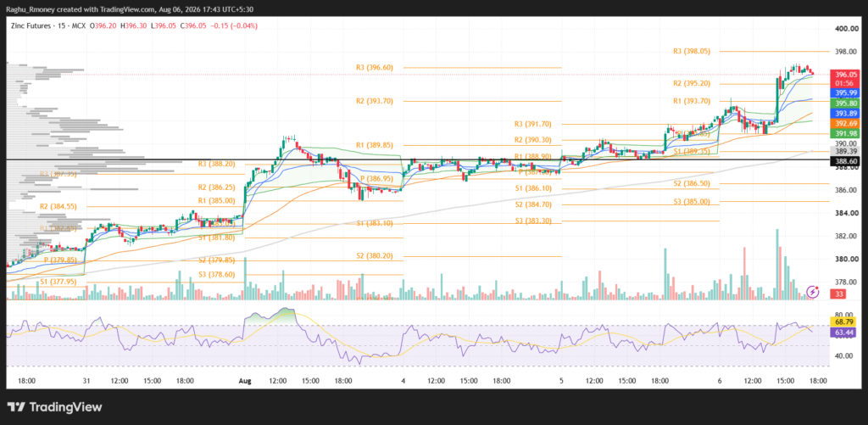Screen dimensions: 868x425
Task: Click the R3 (398.05) pivot label
Action: click(x=692, y=51)
